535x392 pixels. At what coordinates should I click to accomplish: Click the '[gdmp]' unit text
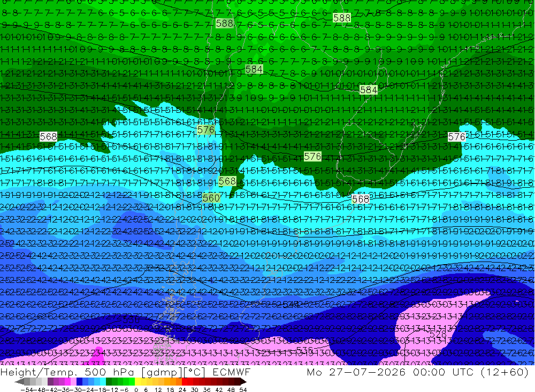[162, 372]
